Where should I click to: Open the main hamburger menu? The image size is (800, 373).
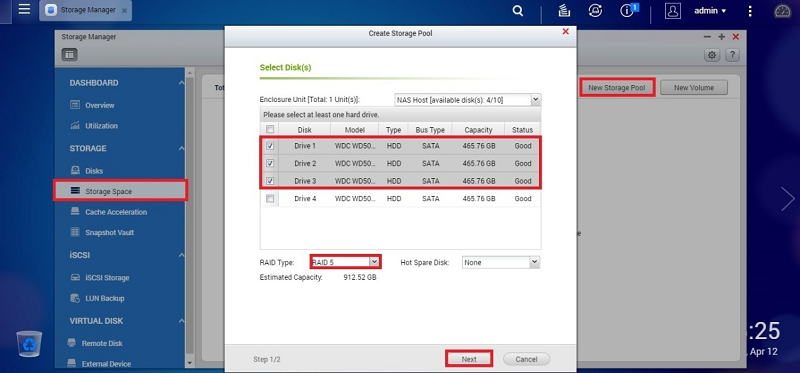(x=24, y=10)
